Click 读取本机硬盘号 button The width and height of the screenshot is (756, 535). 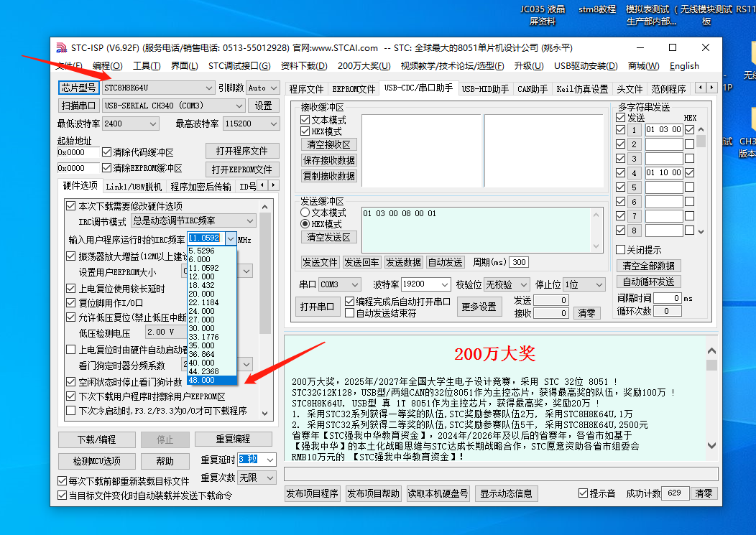[438, 493]
